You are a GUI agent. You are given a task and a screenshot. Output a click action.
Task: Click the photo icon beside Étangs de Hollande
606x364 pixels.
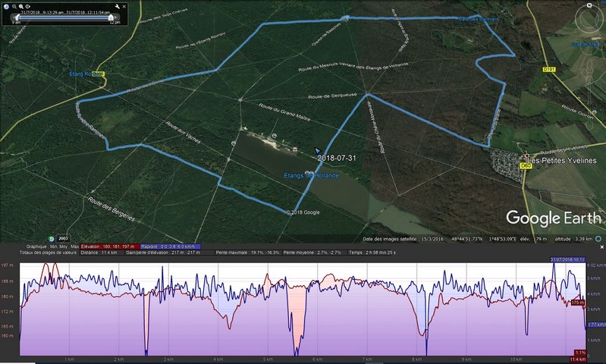point(309,173)
